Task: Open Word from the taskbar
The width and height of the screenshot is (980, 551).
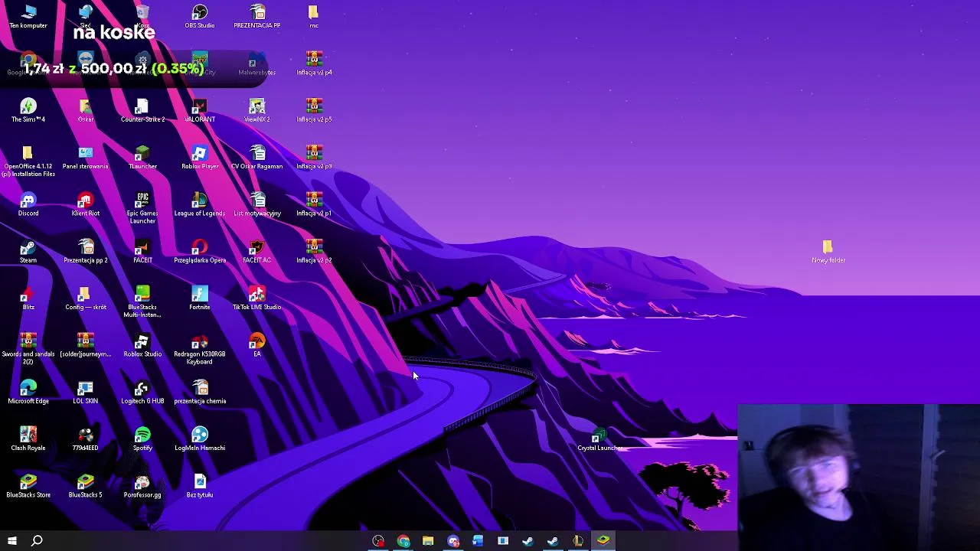Action: (x=478, y=541)
